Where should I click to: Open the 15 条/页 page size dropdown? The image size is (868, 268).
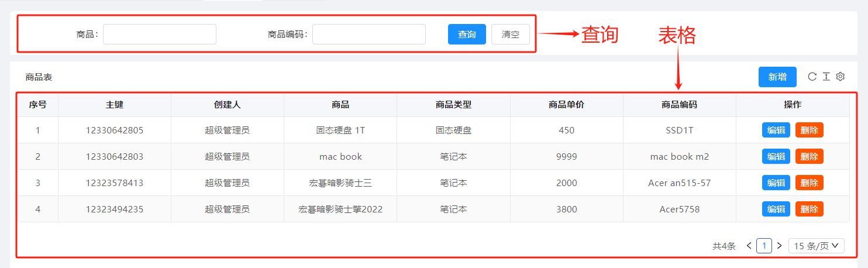(x=817, y=246)
